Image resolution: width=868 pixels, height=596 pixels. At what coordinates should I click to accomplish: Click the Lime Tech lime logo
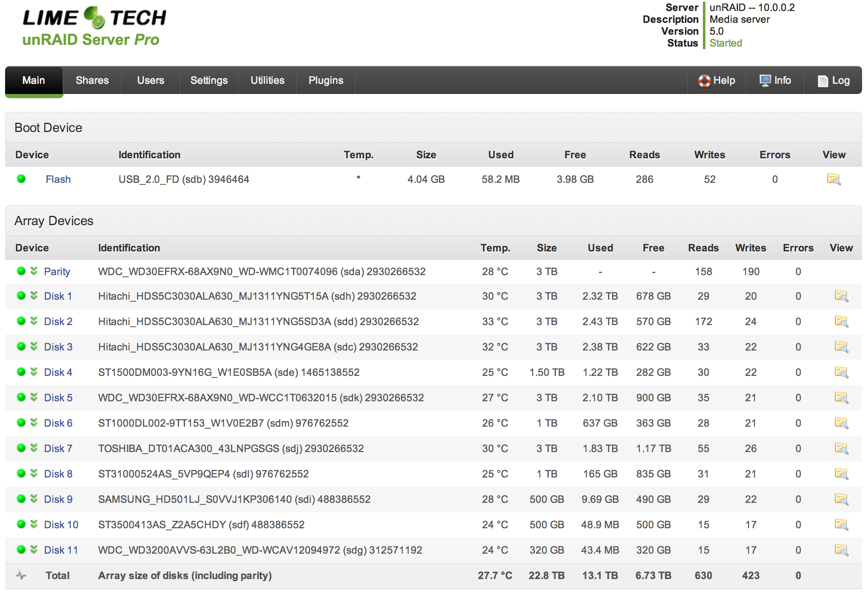click(x=94, y=17)
